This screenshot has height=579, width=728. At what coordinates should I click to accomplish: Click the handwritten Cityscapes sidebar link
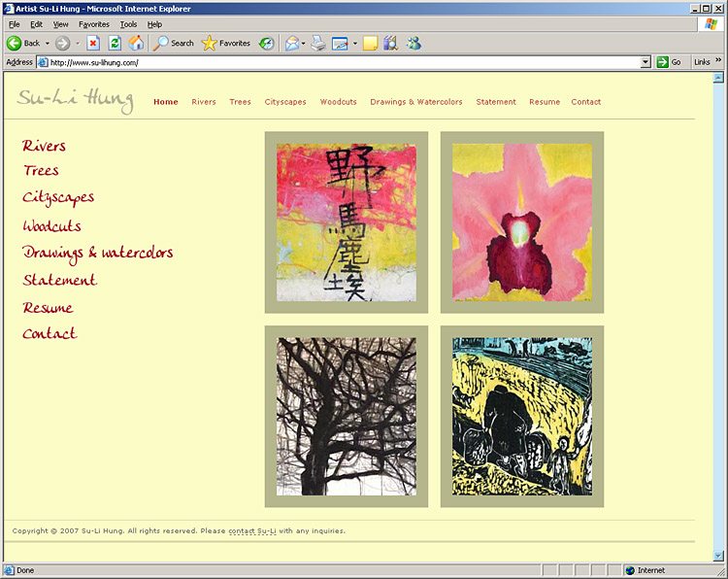(58, 198)
